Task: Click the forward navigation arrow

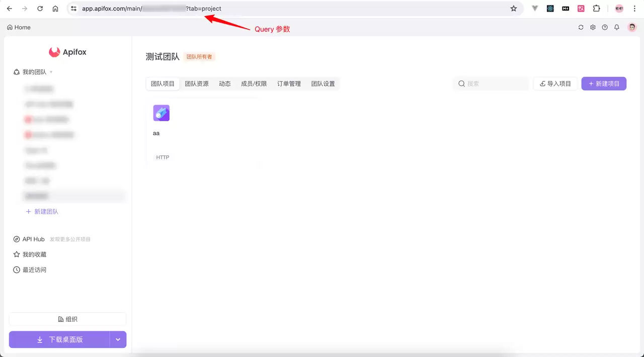Action: 25,9
